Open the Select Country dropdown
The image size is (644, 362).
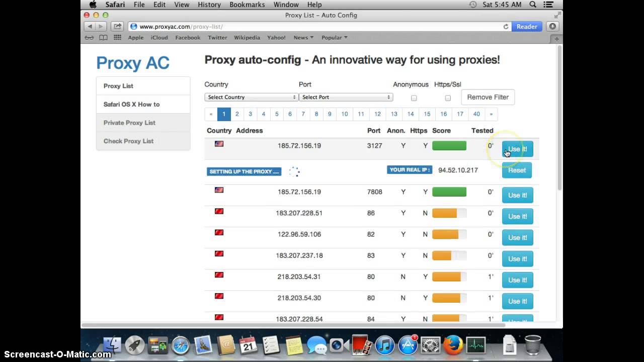pos(251,97)
